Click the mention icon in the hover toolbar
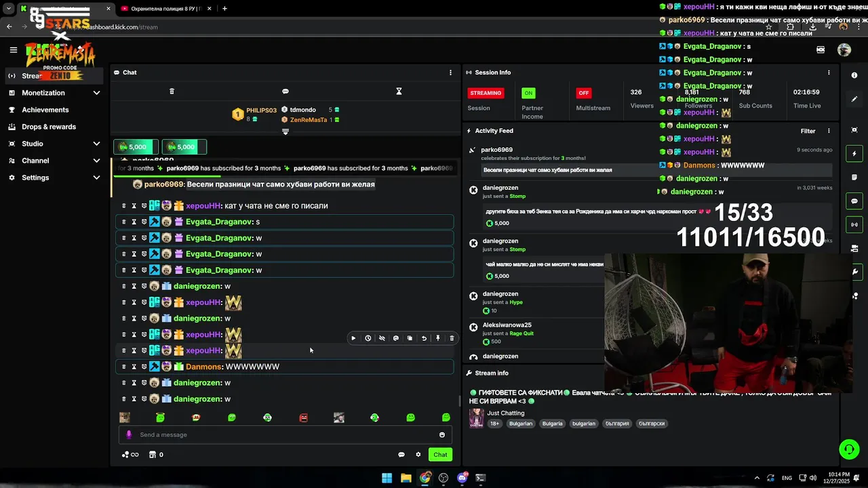The image size is (868, 488). tap(396, 338)
